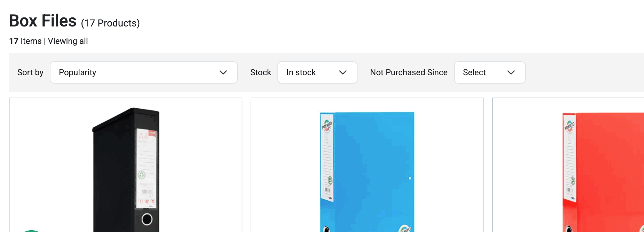Click the Box Files page heading
The image size is (644, 232).
click(x=42, y=20)
